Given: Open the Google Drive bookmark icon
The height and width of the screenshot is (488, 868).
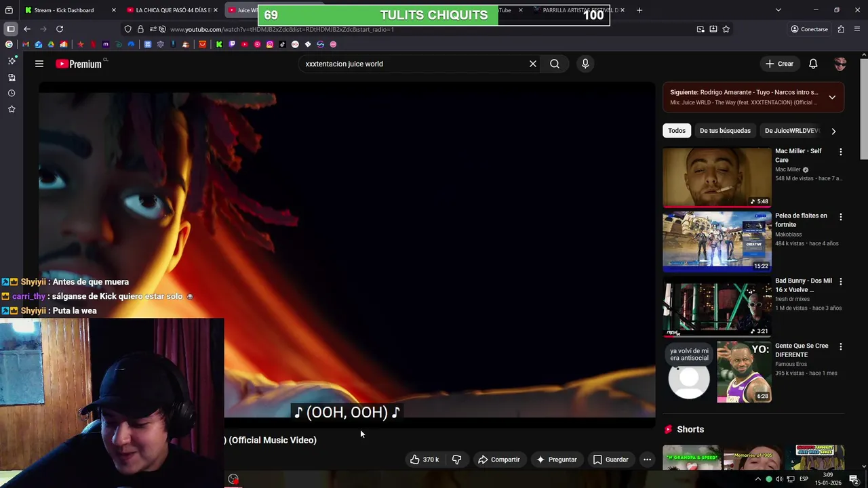Looking at the screenshot, I should [51, 44].
